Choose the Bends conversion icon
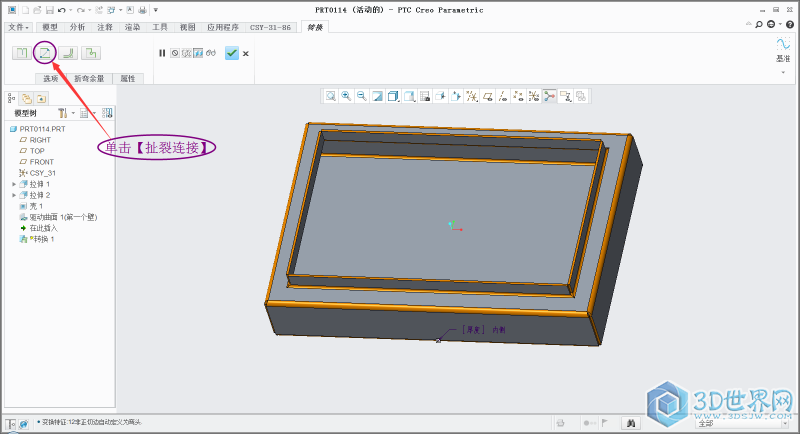 (x=68, y=53)
